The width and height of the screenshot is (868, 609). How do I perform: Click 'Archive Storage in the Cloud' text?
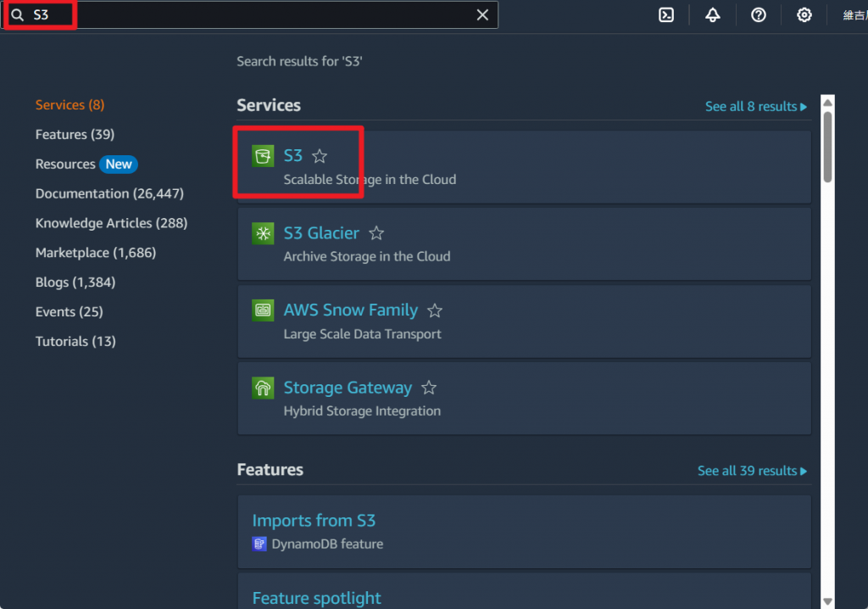(x=367, y=256)
